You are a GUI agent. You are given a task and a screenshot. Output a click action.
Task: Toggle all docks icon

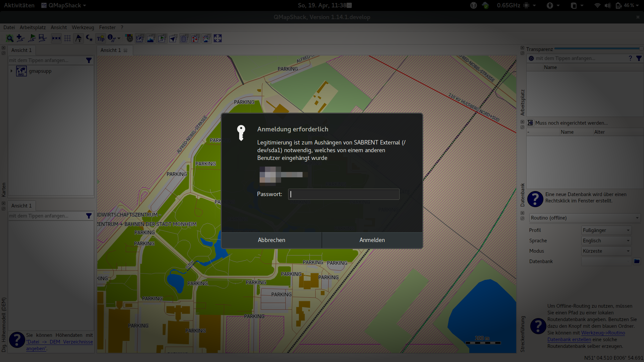click(x=207, y=39)
